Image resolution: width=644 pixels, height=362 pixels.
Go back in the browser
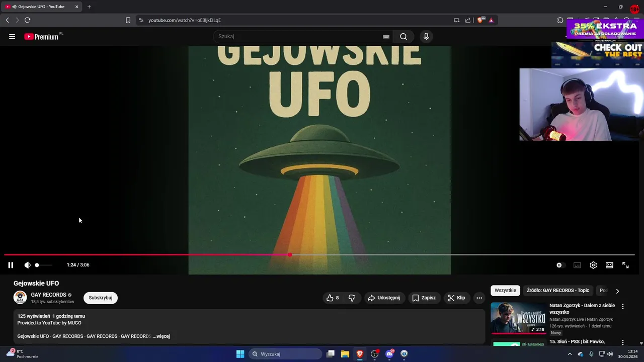click(x=7, y=20)
